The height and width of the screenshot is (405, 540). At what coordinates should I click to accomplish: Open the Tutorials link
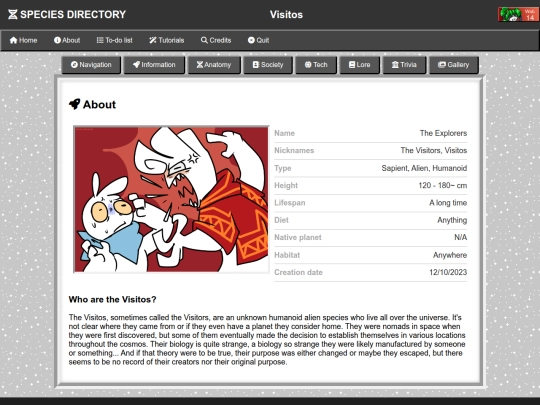(167, 40)
